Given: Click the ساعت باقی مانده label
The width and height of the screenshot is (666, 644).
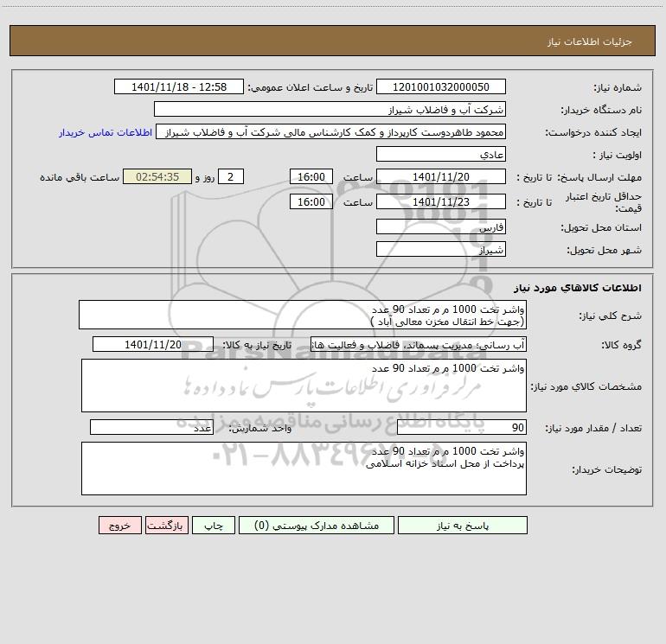Looking at the screenshot, I should pyautogui.click(x=80, y=177).
